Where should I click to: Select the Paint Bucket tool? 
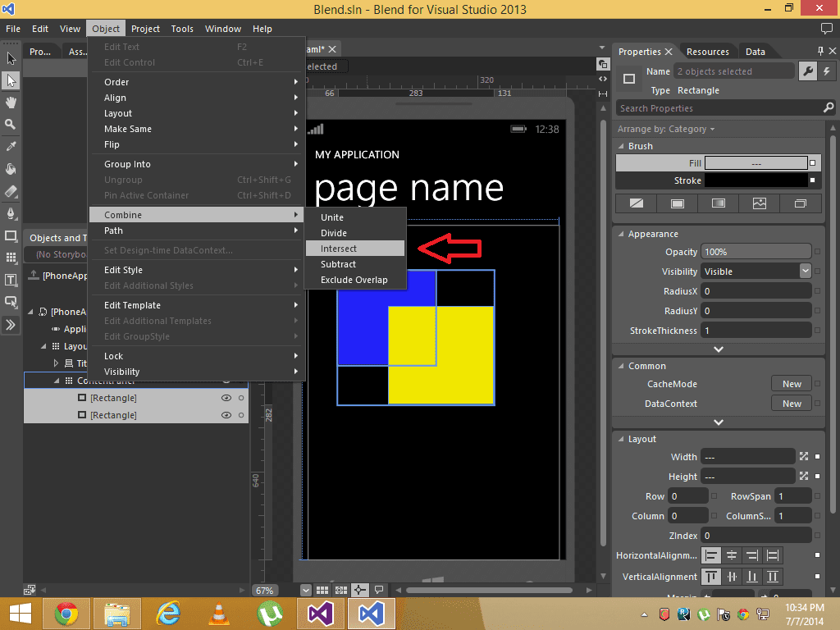11,169
